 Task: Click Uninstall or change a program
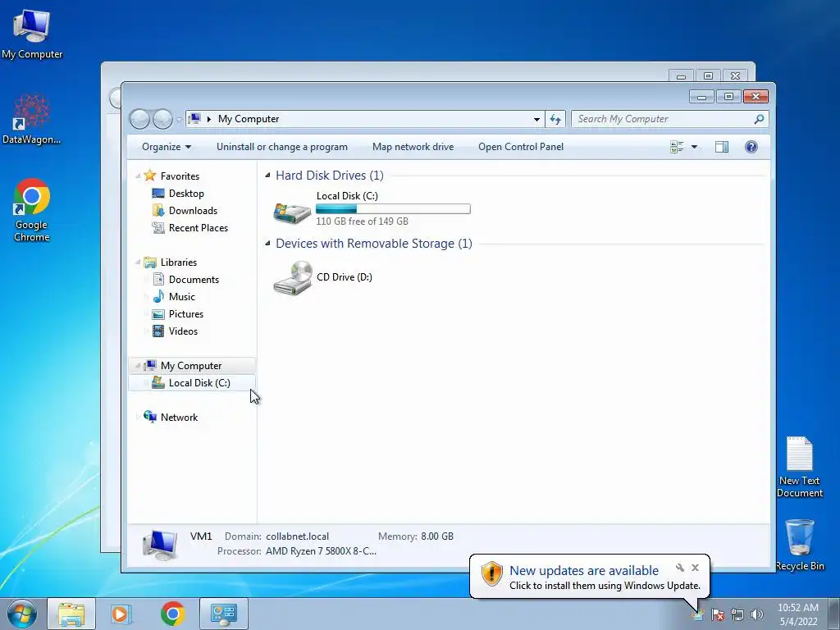tap(282, 147)
